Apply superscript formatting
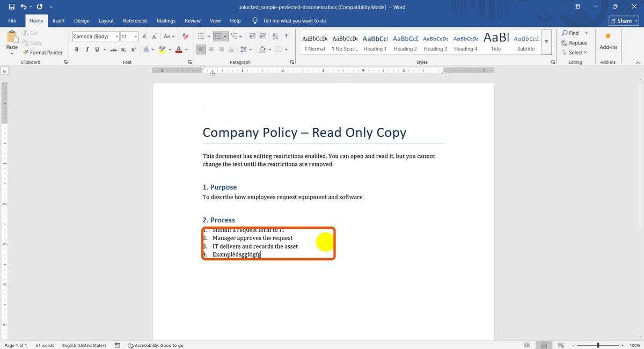The image size is (644, 349). click(x=134, y=49)
